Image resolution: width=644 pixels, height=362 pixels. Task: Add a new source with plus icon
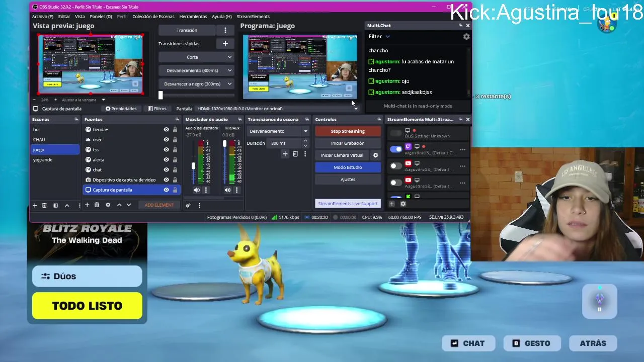coord(87,205)
